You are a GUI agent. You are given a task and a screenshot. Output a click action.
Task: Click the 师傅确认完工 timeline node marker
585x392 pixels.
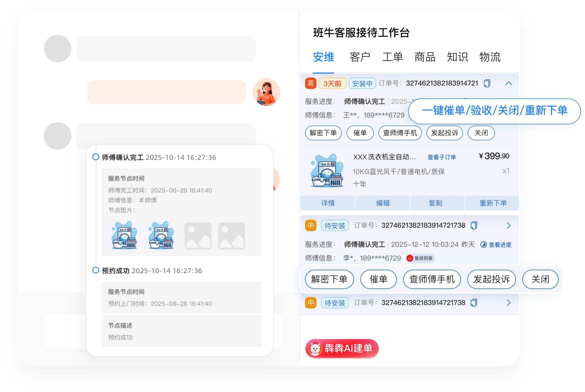coord(96,157)
